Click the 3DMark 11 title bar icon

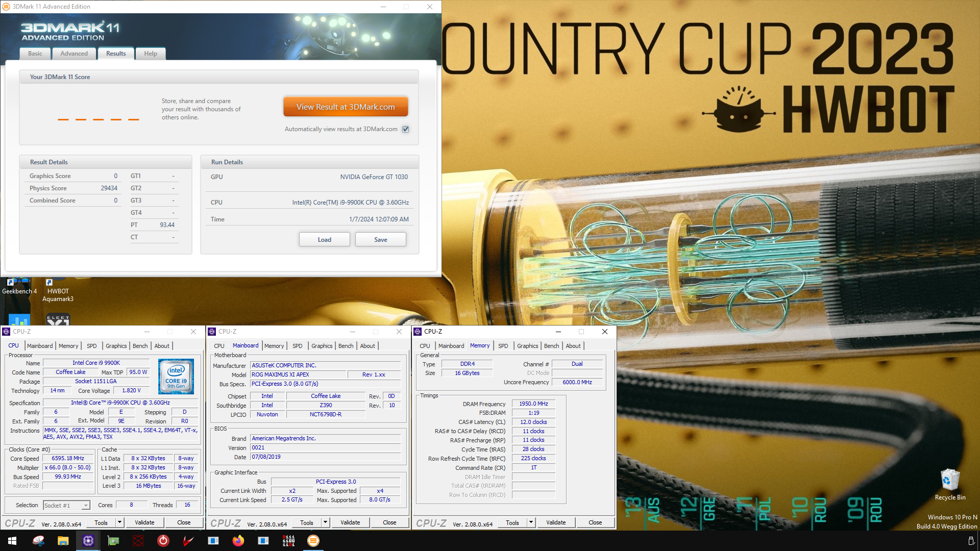6,7
